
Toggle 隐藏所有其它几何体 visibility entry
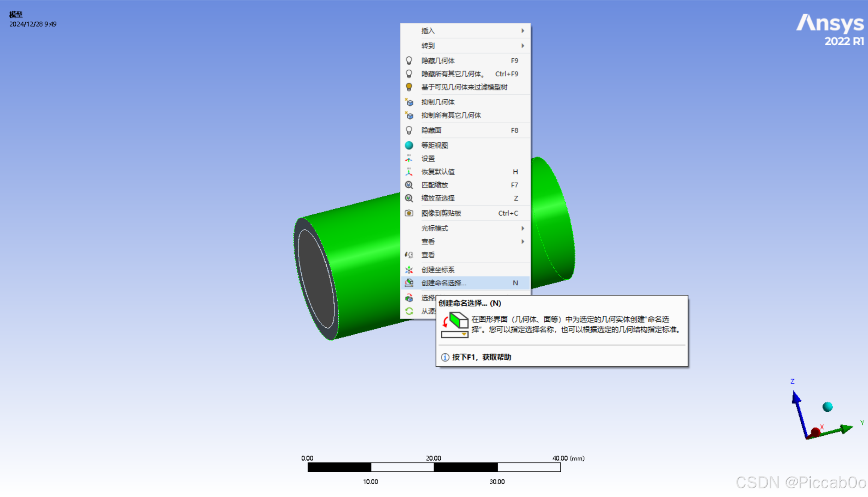[x=453, y=74]
